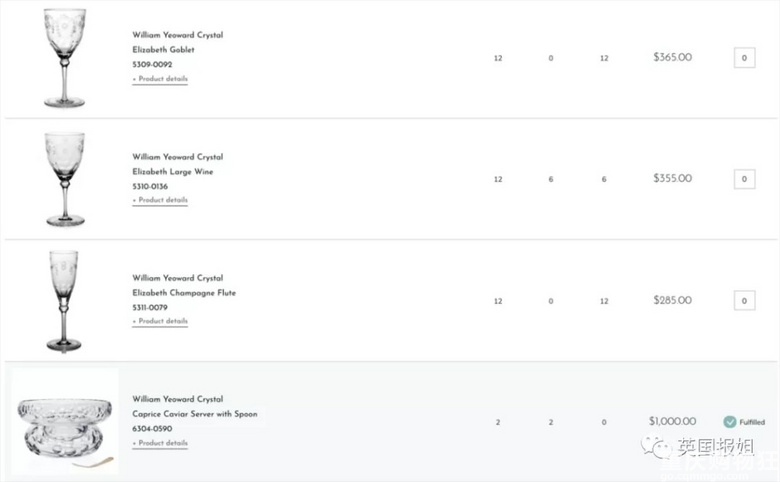Expand Product details for Elizabeth Large Wine
The height and width of the screenshot is (482, 780).
tap(160, 200)
